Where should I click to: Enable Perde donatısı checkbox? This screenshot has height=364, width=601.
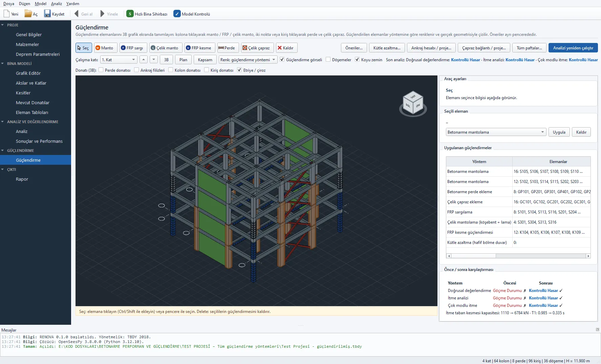click(x=101, y=70)
